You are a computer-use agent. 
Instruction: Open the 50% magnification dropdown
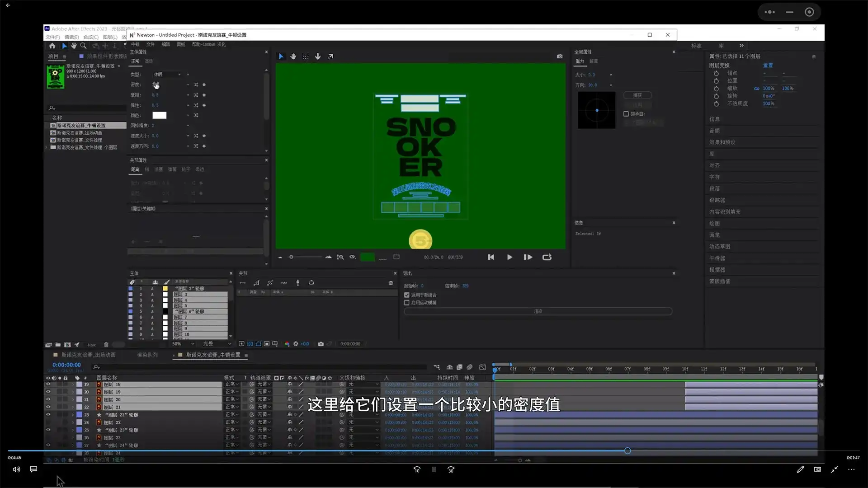click(x=182, y=344)
